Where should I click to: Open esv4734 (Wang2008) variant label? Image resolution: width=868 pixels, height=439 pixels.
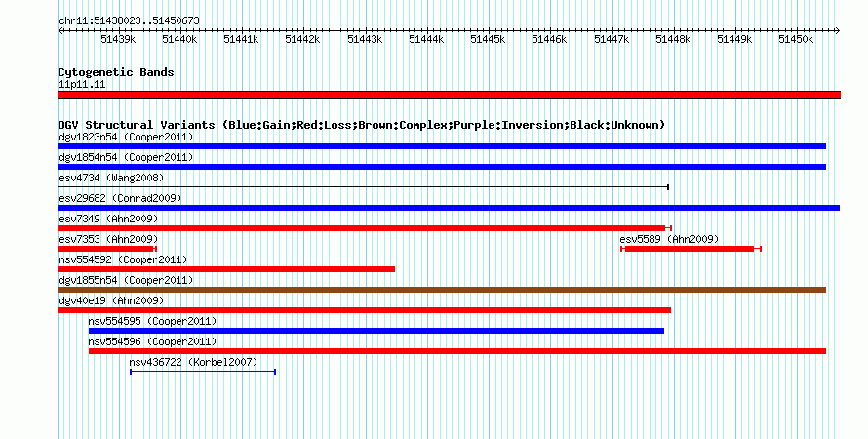tap(111, 178)
